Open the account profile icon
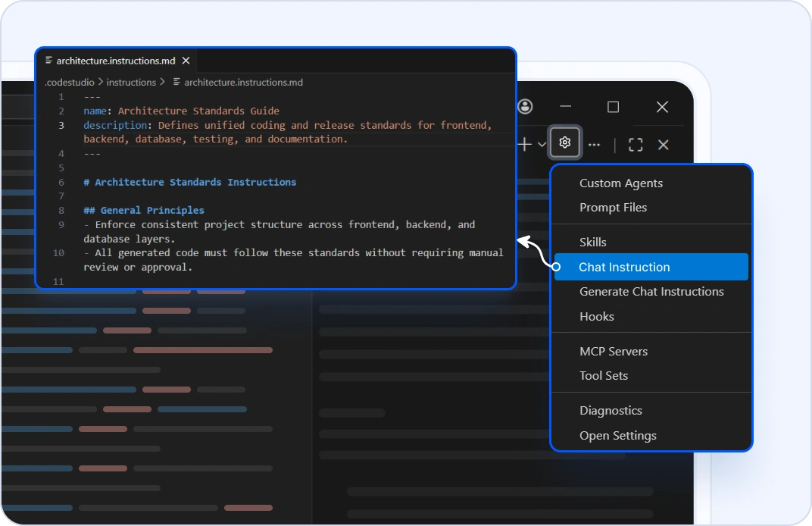The height and width of the screenshot is (526, 812). [525, 107]
